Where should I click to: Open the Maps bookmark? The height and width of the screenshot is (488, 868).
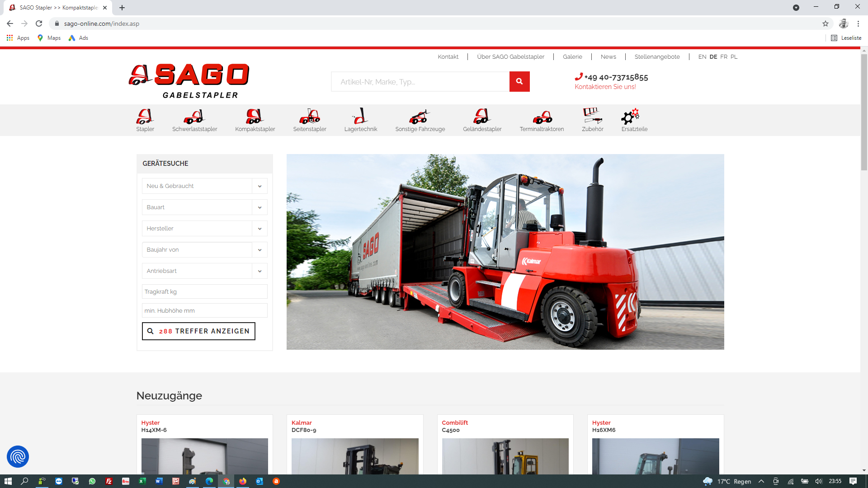click(49, 38)
